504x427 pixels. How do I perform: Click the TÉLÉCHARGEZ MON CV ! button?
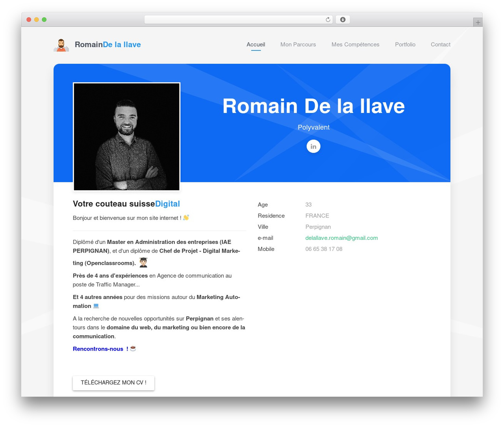113,383
